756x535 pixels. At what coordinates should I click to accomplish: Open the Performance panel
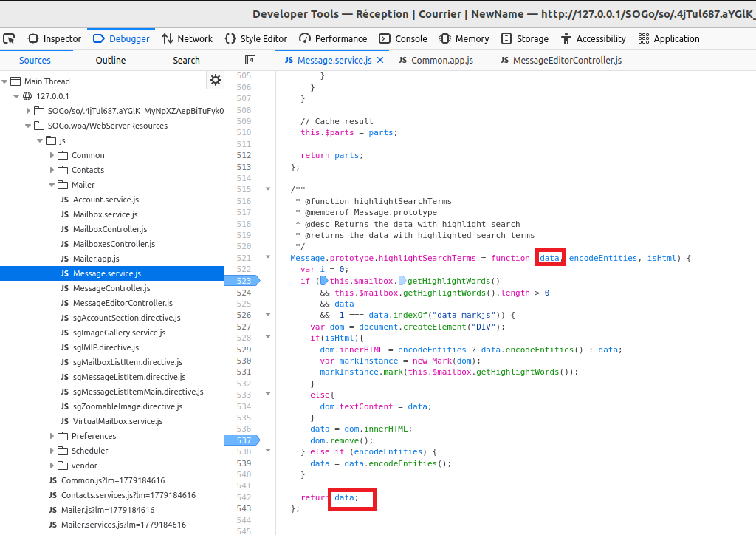[333, 38]
